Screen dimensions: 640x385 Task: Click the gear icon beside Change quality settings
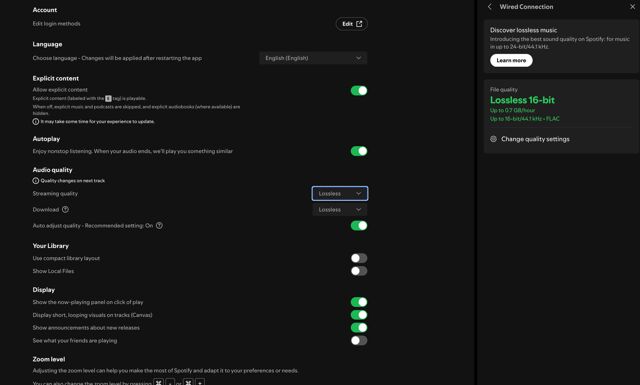click(493, 139)
